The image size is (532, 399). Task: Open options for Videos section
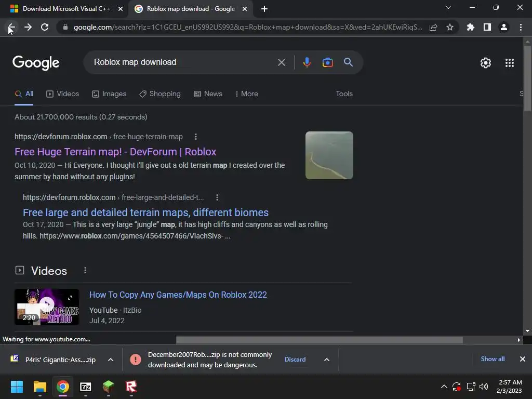[85, 270]
